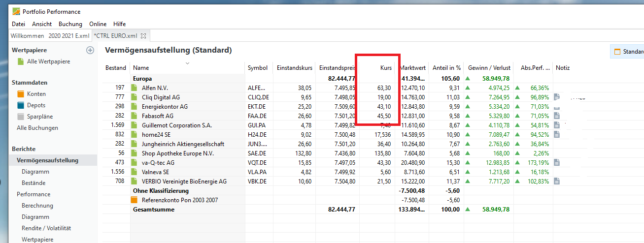644x243 pixels.
Task: Click the security icon for Cliq Digital AG
Action: (134, 97)
